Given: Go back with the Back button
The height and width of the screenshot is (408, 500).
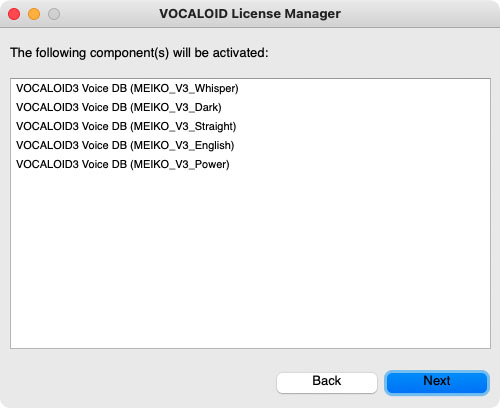Looking at the screenshot, I should pos(327,383).
